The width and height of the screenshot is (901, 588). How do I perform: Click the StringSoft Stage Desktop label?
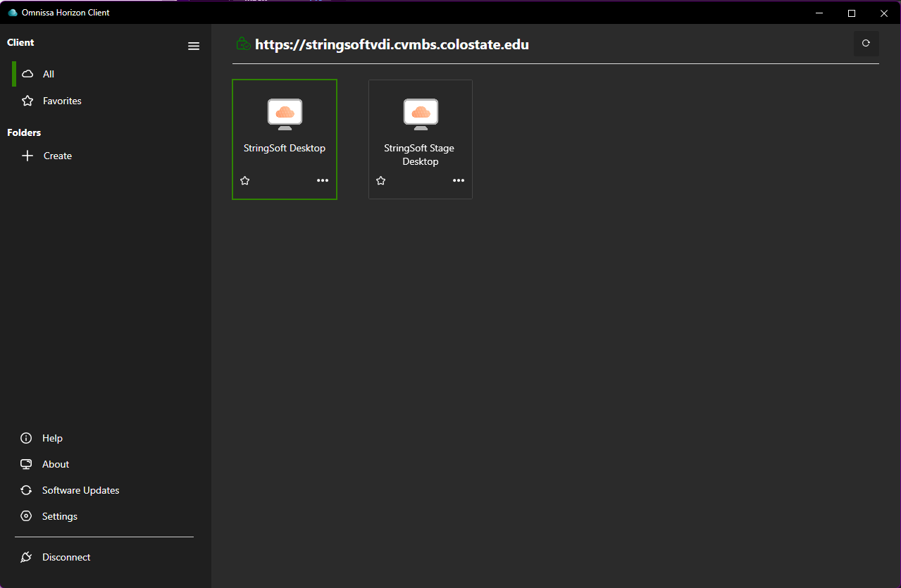click(x=419, y=155)
